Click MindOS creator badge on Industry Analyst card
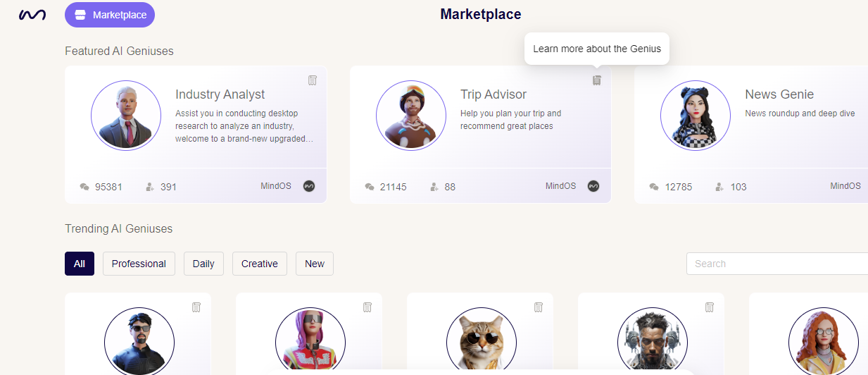The height and width of the screenshot is (375, 868). tap(309, 186)
